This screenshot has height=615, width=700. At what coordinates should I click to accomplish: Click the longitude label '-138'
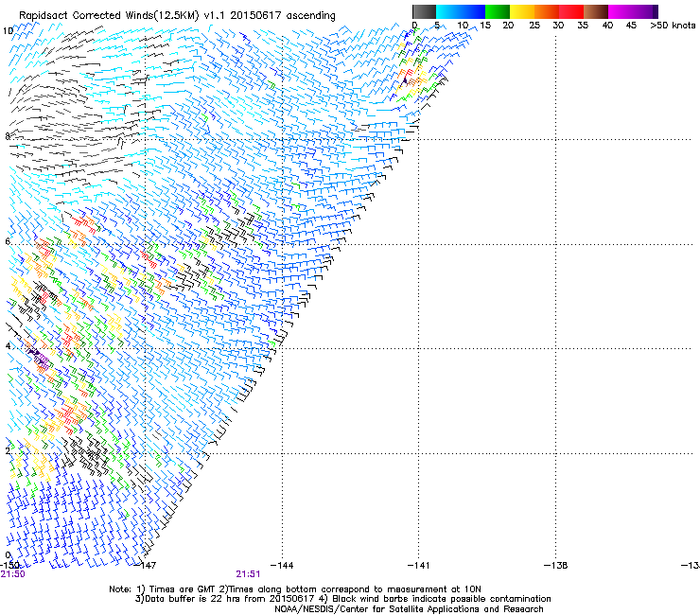[556, 565]
